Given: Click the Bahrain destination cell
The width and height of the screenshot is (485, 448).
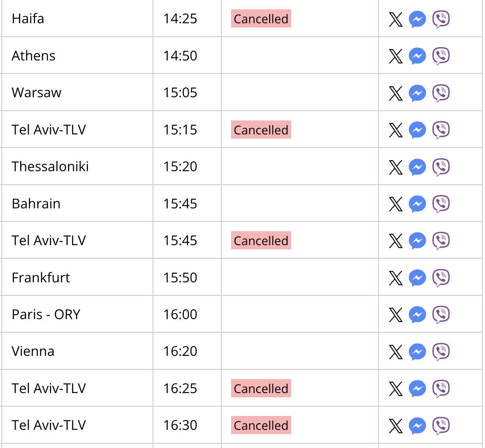Looking at the screenshot, I should (x=77, y=203).
